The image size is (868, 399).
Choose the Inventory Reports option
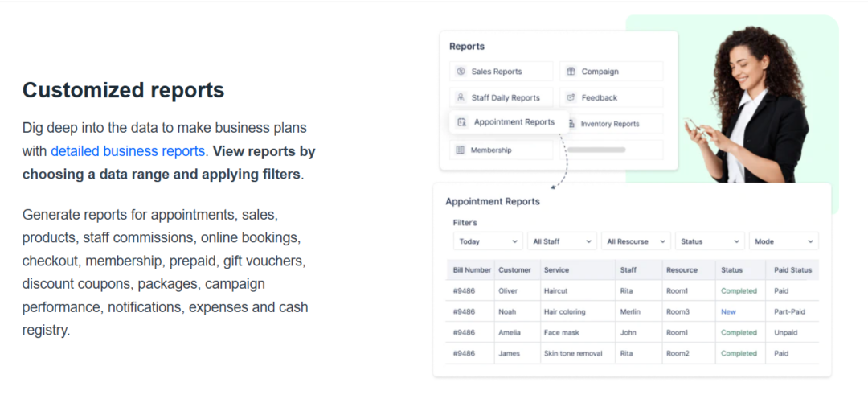[610, 124]
